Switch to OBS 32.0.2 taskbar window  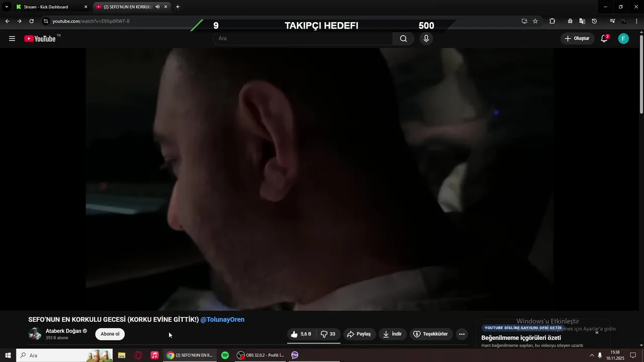tap(261, 355)
